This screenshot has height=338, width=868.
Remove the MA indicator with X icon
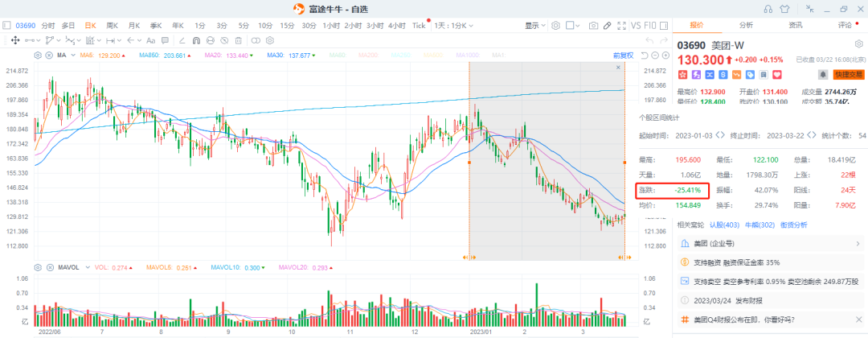pyautogui.click(x=49, y=56)
